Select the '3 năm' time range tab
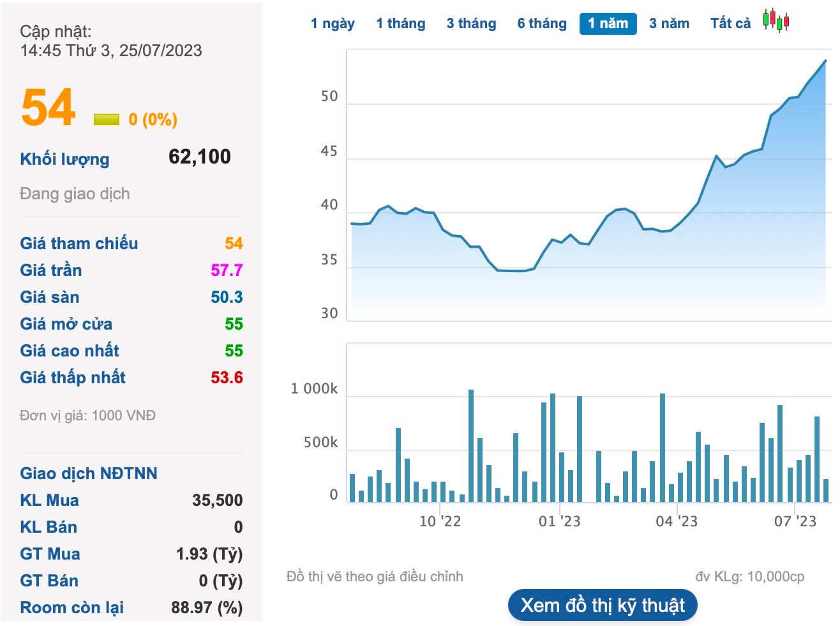 tap(669, 24)
